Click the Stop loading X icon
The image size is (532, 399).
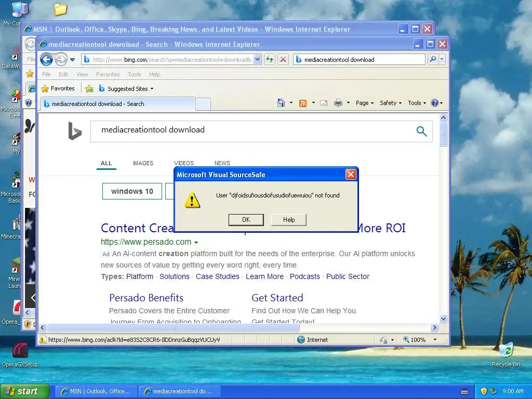tap(283, 60)
